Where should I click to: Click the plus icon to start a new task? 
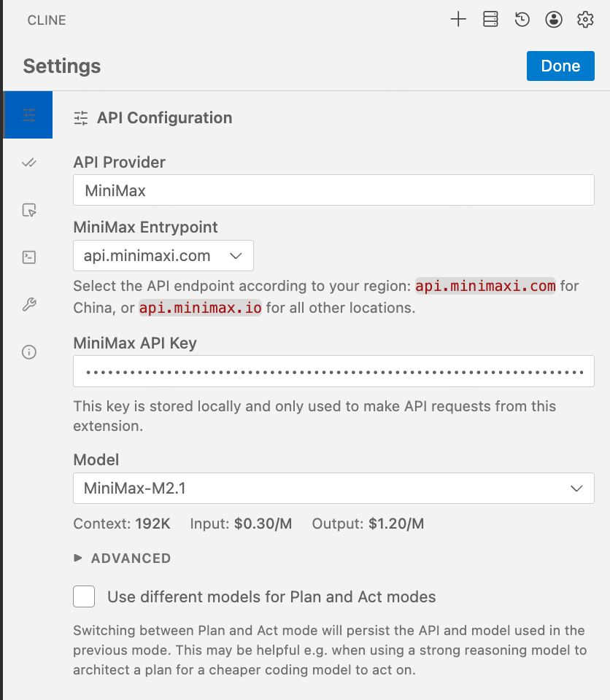click(x=457, y=20)
